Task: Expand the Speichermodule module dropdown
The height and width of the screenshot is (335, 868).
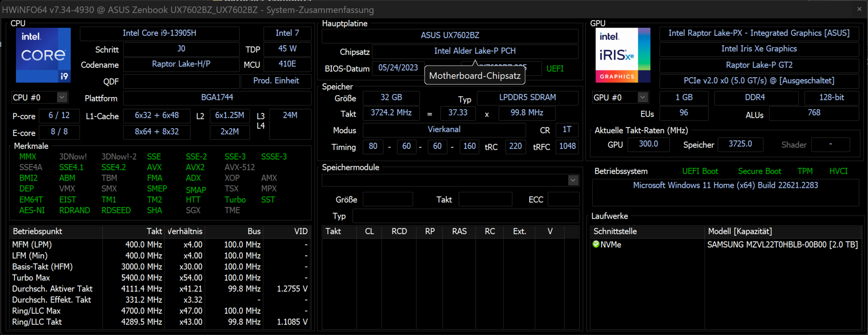Action: (x=573, y=180)
